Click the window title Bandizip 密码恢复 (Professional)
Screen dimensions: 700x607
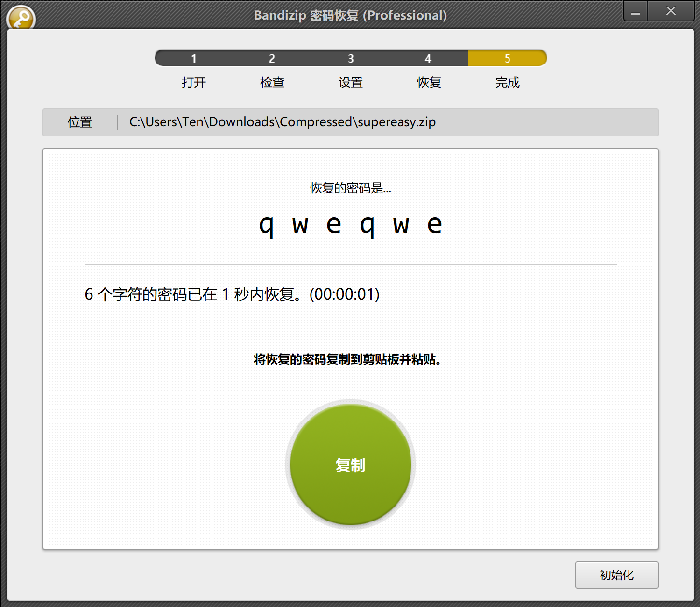click(350, 15)
